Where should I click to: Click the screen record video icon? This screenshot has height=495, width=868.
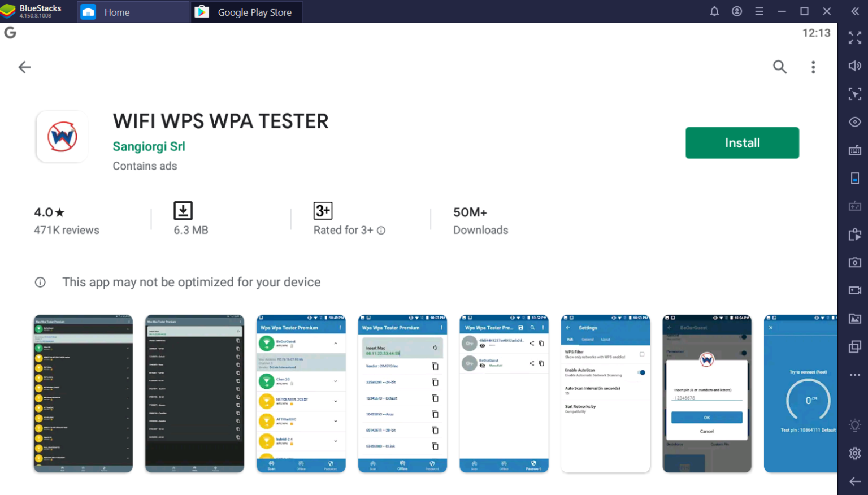855,290
